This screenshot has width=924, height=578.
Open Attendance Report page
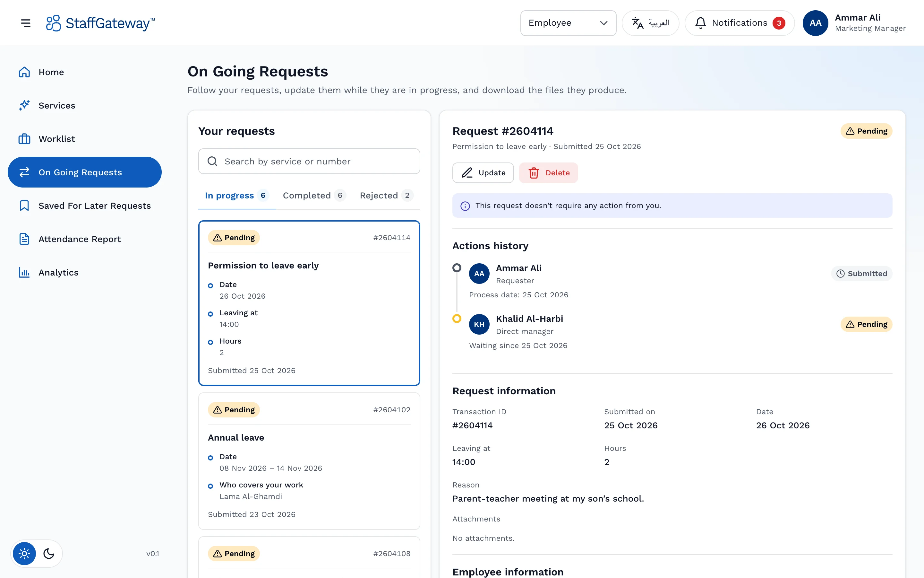pyautogui.click(x=84, y=239)
